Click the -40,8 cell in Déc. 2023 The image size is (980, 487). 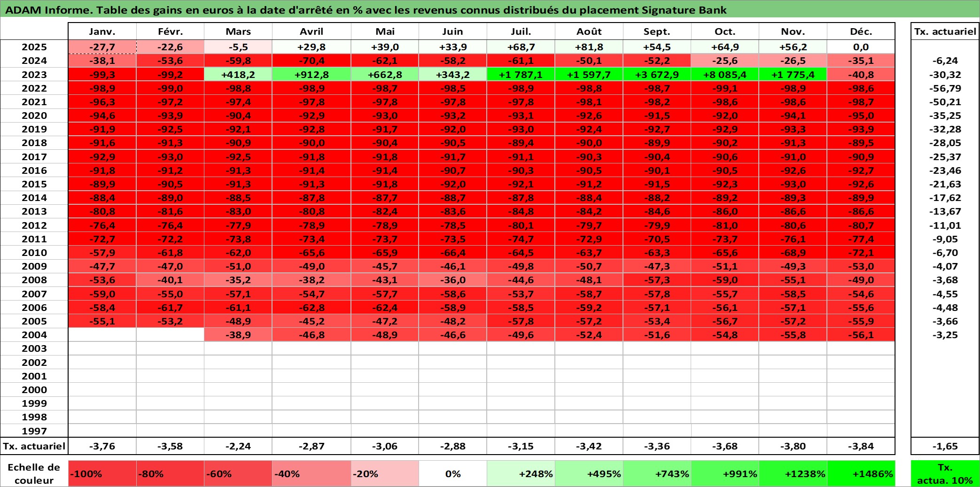[861, 75]
